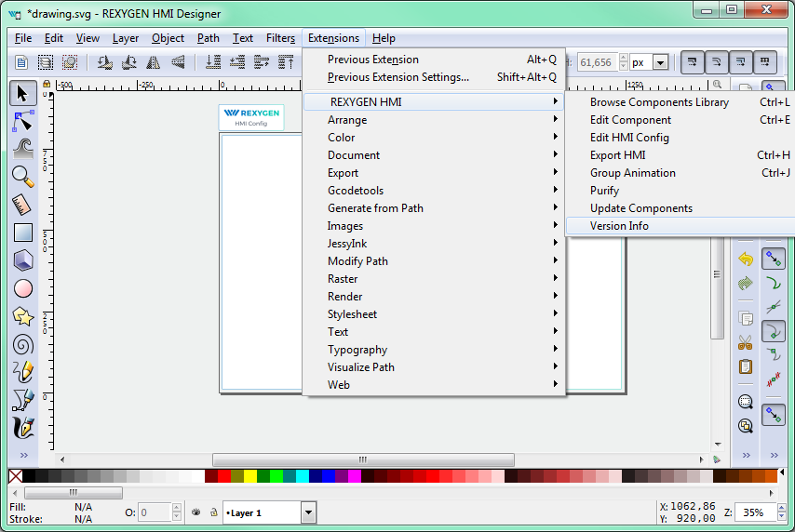The height and width of the screenshot is (532, 795).
Task: Expand the Gcodetools submenu
Action: [x=434, y=191]
